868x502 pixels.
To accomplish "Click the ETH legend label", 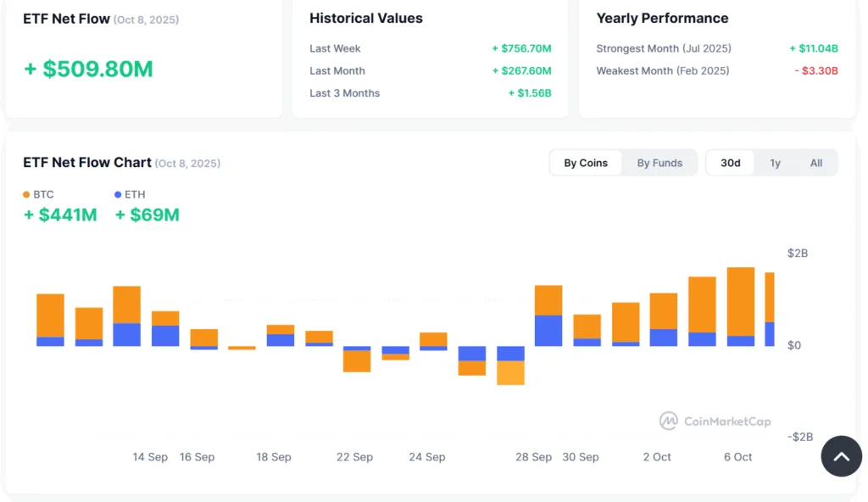I will coord(135,195).
